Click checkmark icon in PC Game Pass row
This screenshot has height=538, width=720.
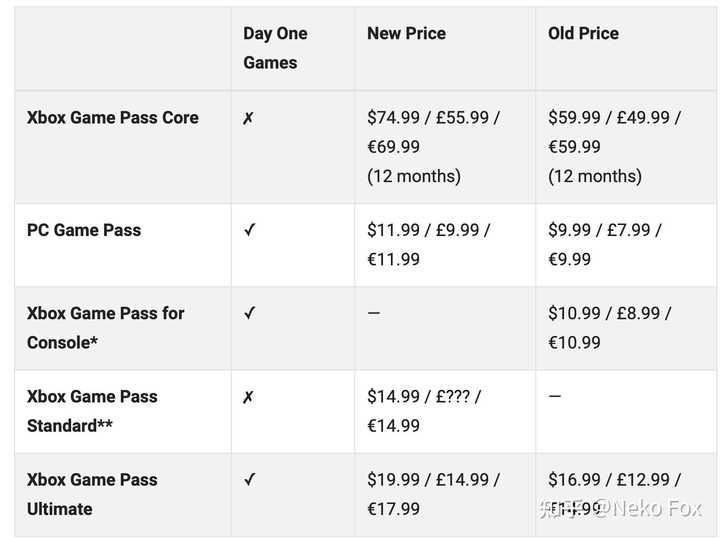[249, 230]
